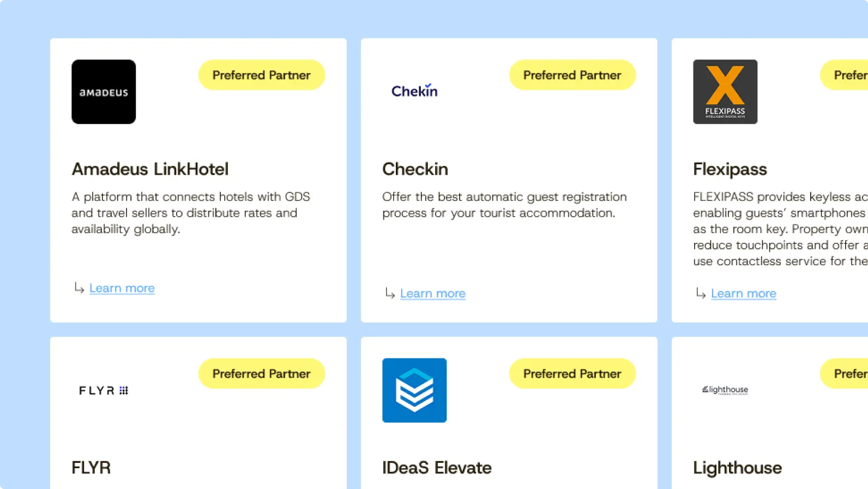Select the Flexipass card title

[x=730, y=169]
